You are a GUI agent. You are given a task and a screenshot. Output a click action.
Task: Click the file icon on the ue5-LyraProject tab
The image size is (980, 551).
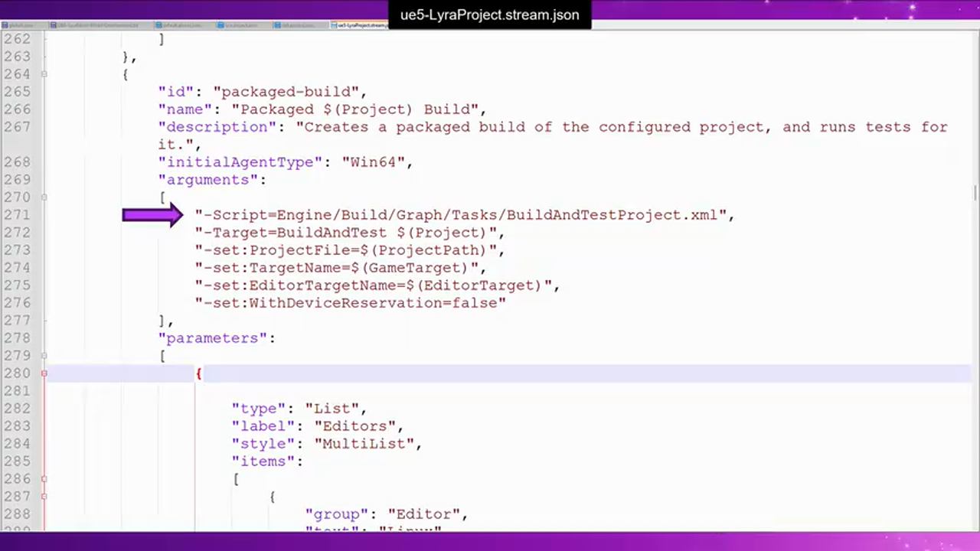point(335,25)
